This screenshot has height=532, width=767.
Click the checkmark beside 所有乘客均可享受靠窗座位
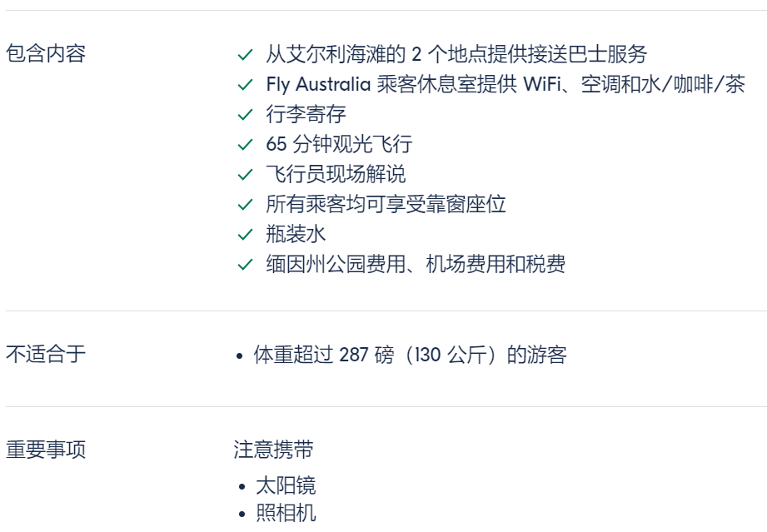[x=245, y=205]
